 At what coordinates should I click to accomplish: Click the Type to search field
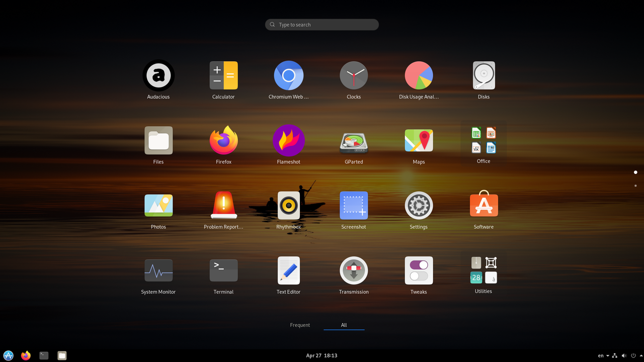(x=322, y=25)
